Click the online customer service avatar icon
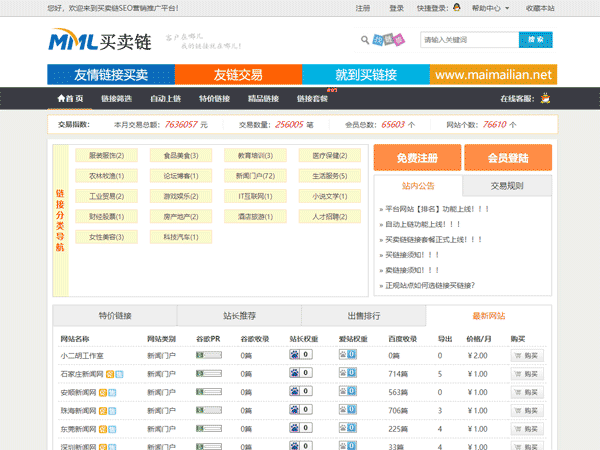The width and height of the screenshot is (600, 450). 542,99
